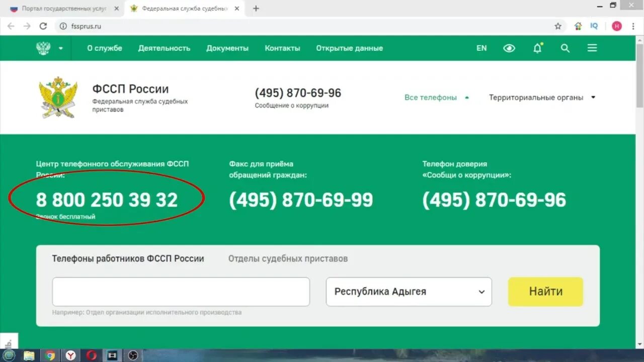
Task: Click the ФССП России coat of arms logo
Action: coord(58,98)
